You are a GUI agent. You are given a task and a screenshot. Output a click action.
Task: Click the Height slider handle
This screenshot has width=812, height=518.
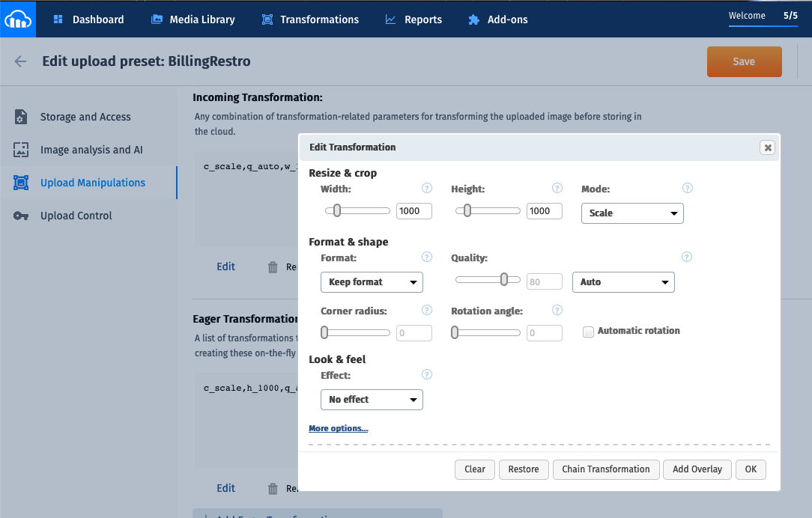pos(467,210)
